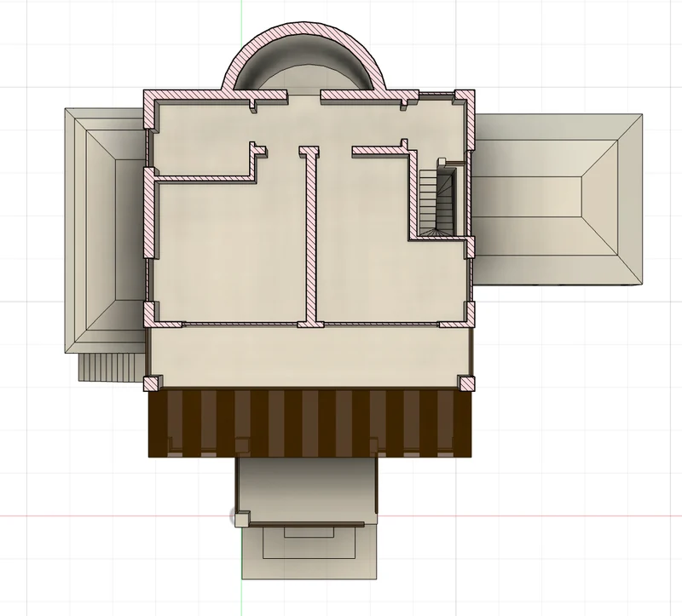The height and width of the screenshot is (616, 682).
Task: Select the front entry steps at bottom
Action: 309,553
